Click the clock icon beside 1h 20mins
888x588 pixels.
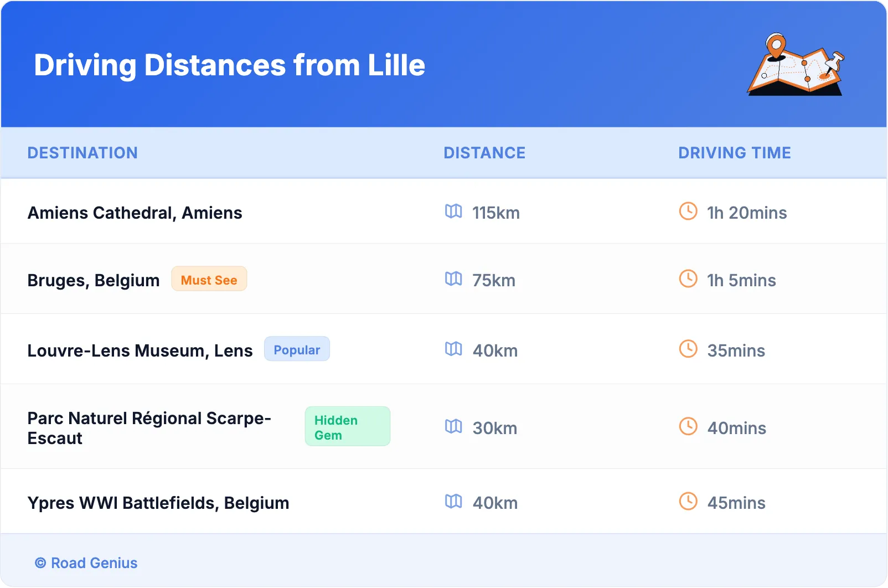[688, 212]
